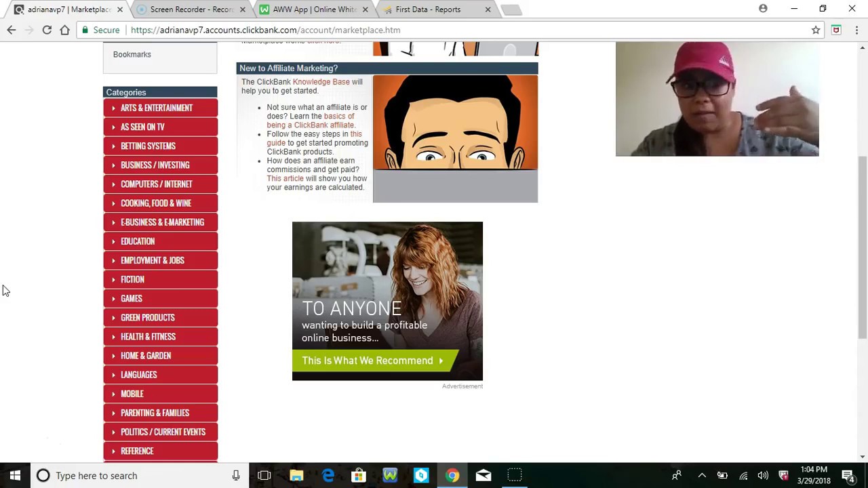The image size is (868, 488).
Task: Click the battery tray icon
Action: (722, 476)
